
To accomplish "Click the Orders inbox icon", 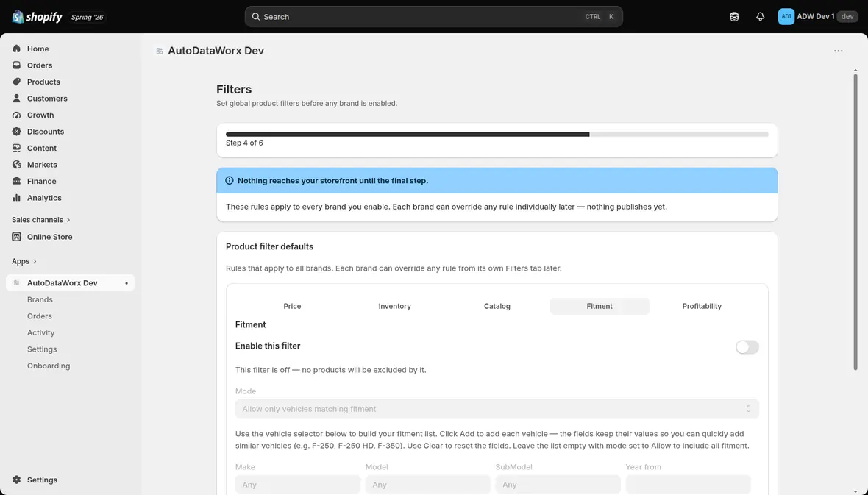I will [17, 65].
